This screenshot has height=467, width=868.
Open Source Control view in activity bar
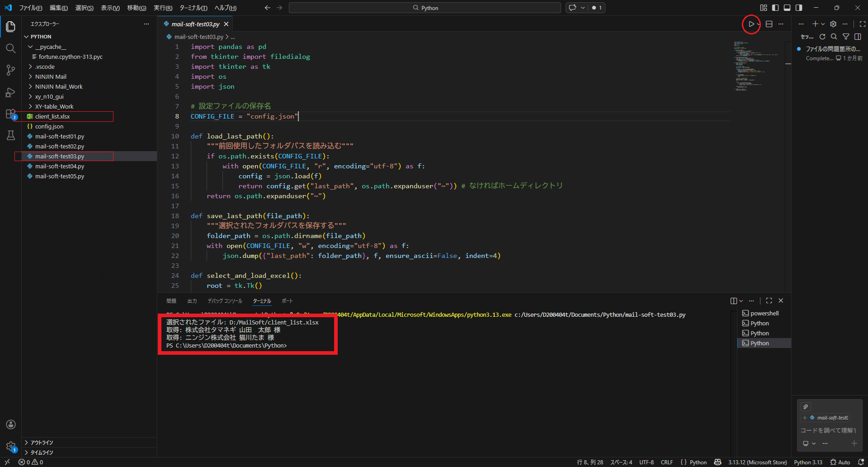click(x=10, y=70)
